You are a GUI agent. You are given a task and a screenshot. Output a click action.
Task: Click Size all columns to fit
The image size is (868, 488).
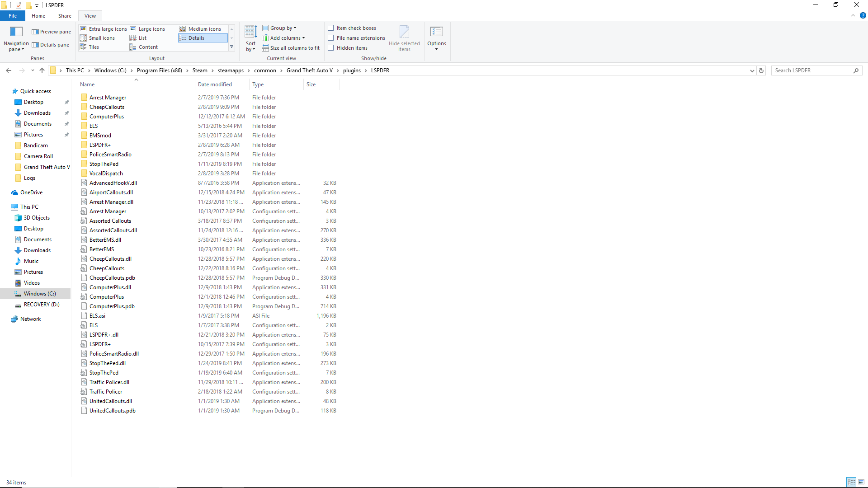click(x=294, y=48)
